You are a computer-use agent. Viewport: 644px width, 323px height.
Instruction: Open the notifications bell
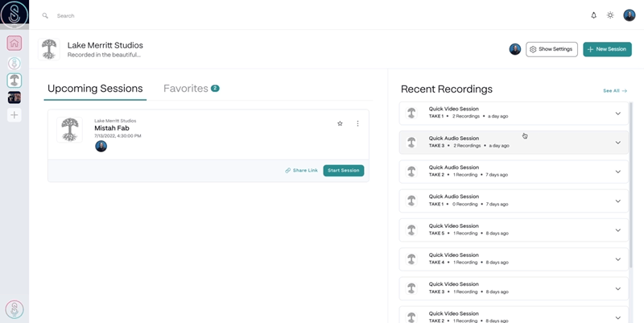click(x=594, y=15)
